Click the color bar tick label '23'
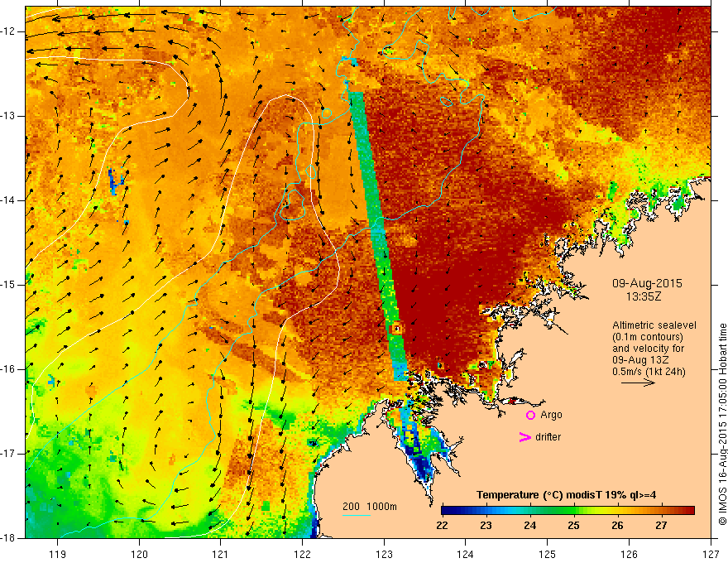 click(486, 526)
